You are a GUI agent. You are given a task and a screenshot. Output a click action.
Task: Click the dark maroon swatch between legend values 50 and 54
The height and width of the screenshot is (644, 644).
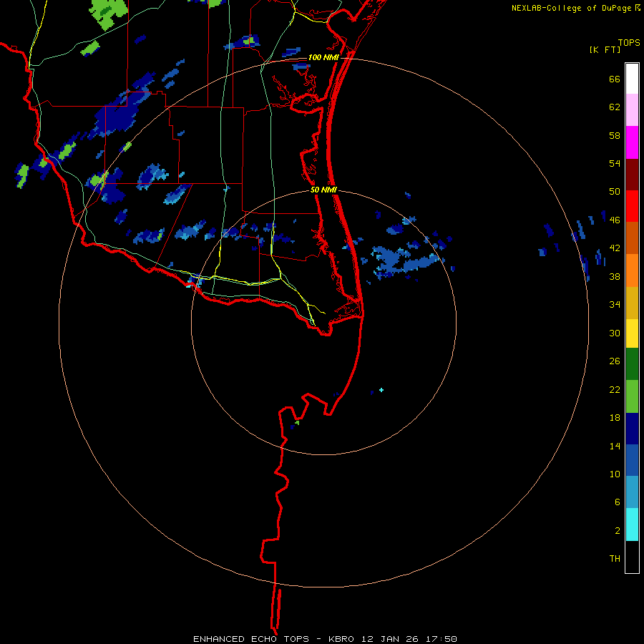pos(632,175)
